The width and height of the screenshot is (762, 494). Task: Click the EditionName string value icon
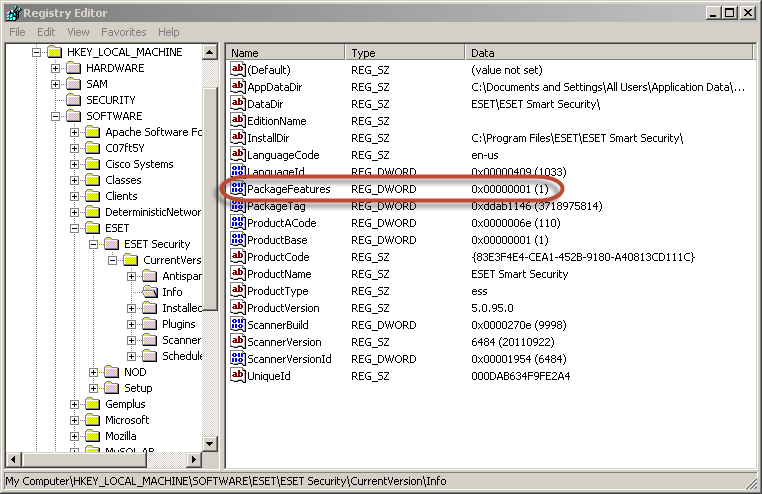(x=238, y=120)
